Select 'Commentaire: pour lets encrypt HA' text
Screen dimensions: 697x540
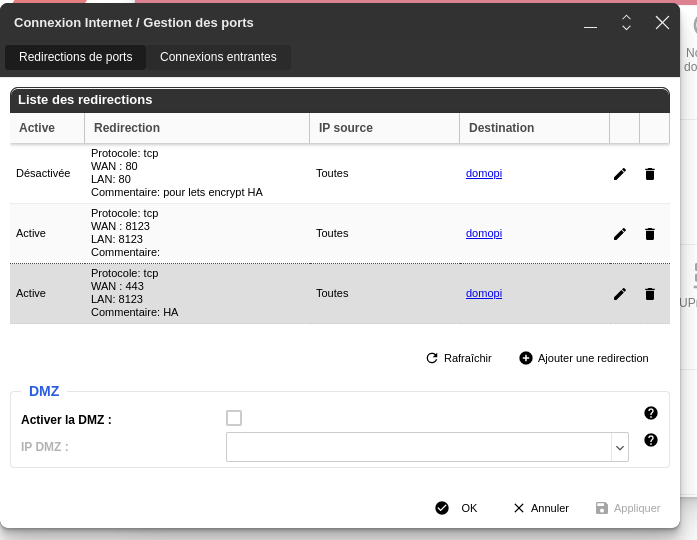177,192
